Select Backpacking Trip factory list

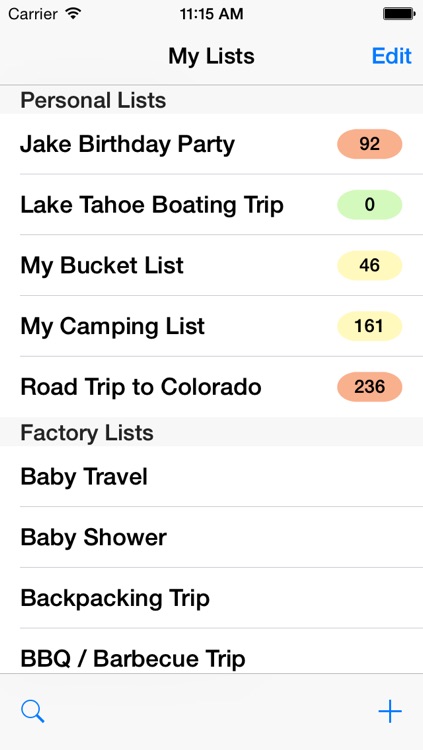pos(212,598)
